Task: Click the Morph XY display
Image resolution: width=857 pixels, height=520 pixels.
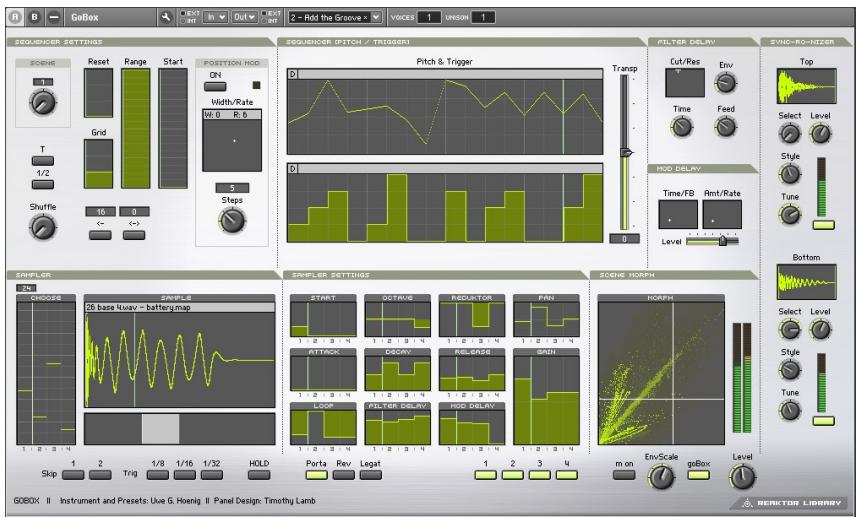Action: click(661, 373)
